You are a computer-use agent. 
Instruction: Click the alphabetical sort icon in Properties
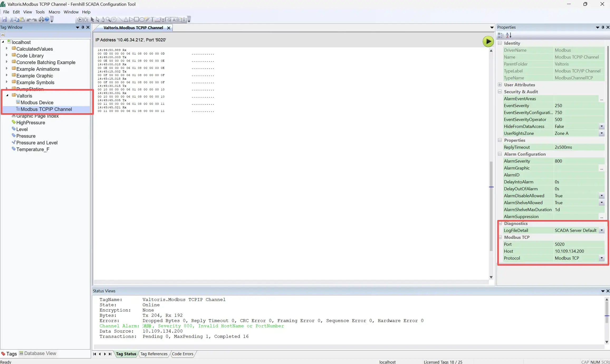(x=509, y=35)
